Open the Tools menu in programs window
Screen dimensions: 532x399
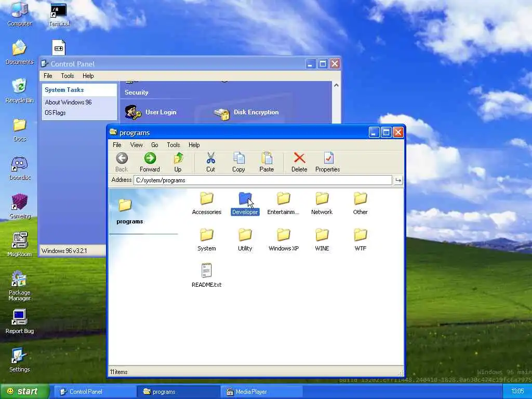tap(174, 145)
